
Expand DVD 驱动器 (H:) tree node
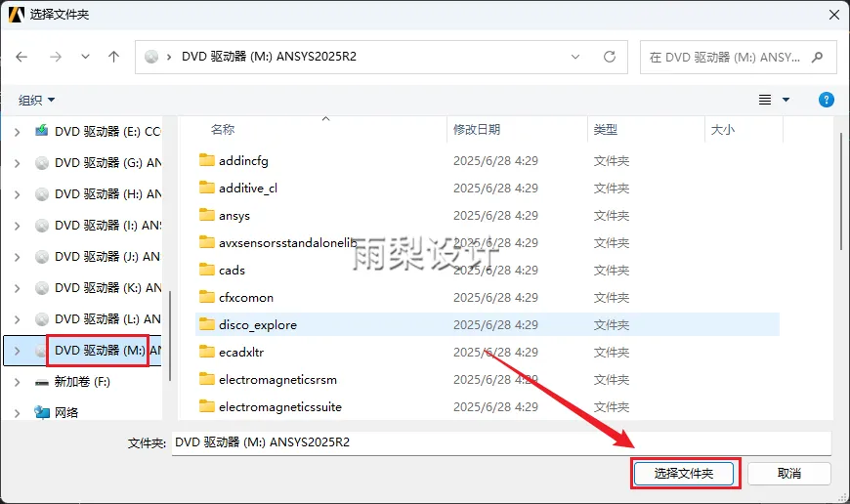[x=17, y=194]
